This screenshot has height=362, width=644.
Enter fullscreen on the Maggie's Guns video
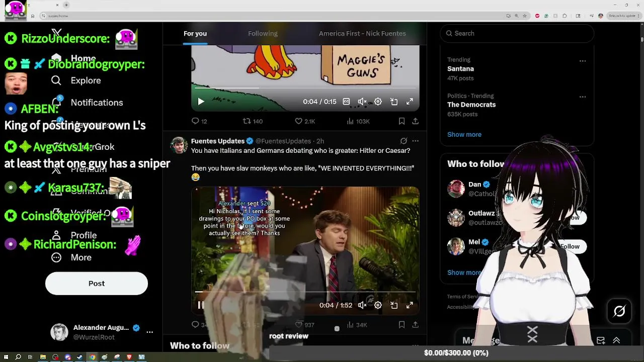click(x=410, y=102)
